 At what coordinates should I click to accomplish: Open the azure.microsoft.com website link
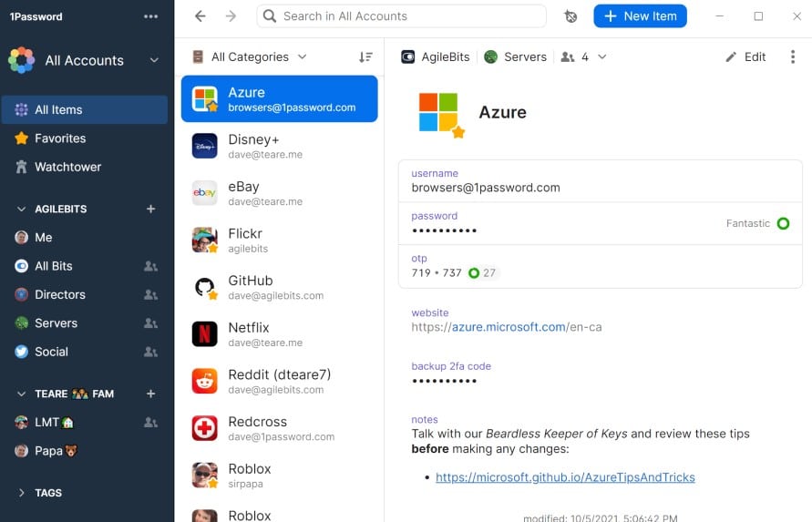click(x=509, y=327)
